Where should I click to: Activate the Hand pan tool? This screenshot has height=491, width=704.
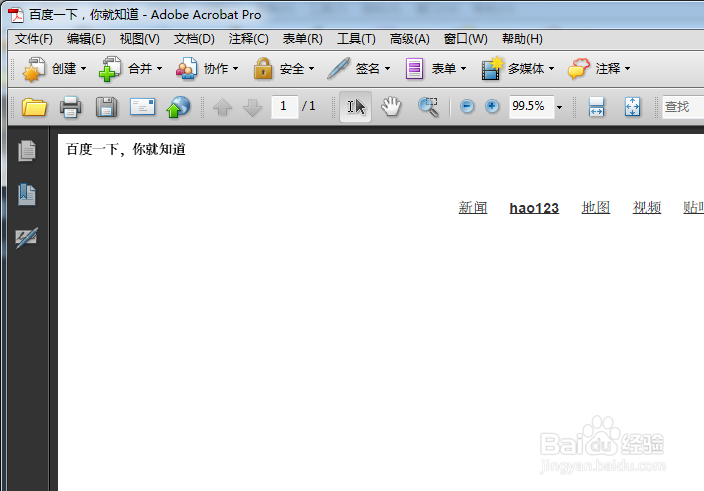[391, 107]
